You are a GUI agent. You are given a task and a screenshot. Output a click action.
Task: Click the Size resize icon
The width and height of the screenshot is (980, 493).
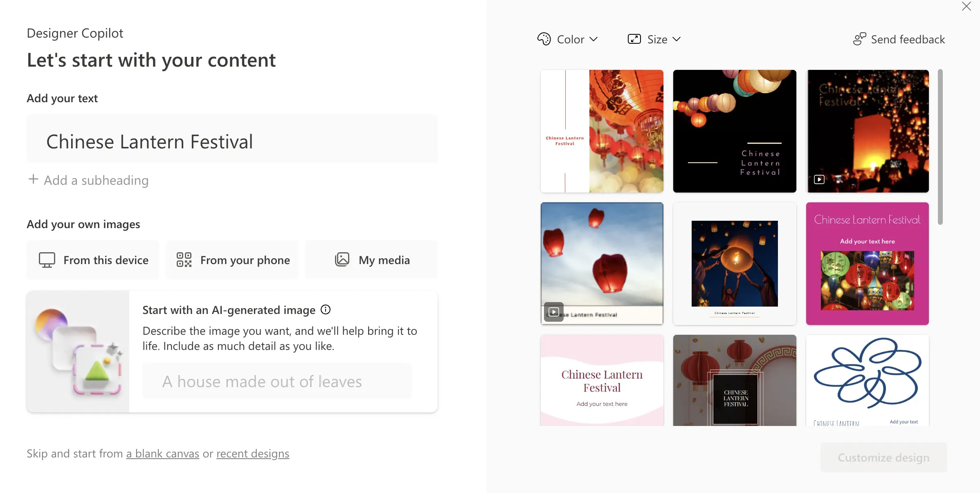(x=634, y=39)
